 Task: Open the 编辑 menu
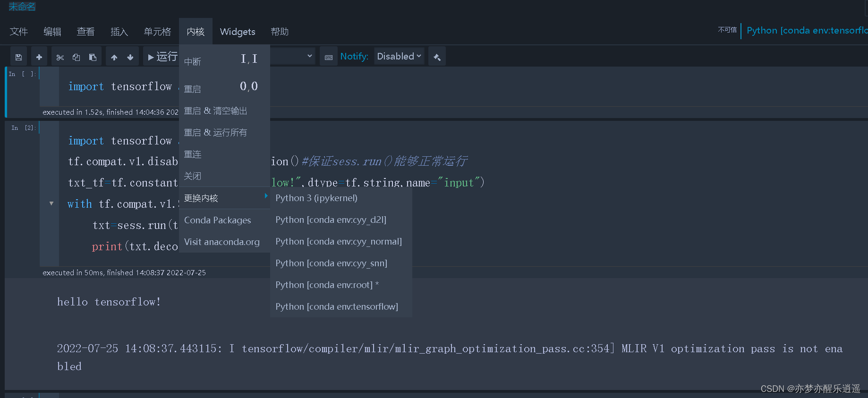[x=52, y=32]
